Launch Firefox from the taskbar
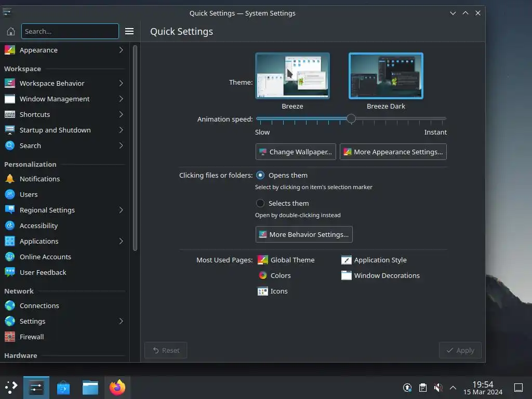The height and width of the screenshot is (399, 532). tap(117, 388)
